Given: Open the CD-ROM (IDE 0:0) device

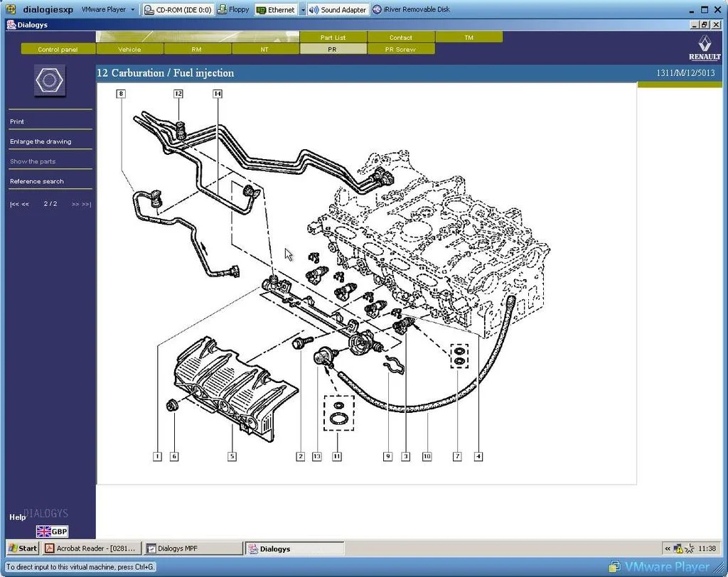Looking at the screenshot, I should 178,10.
